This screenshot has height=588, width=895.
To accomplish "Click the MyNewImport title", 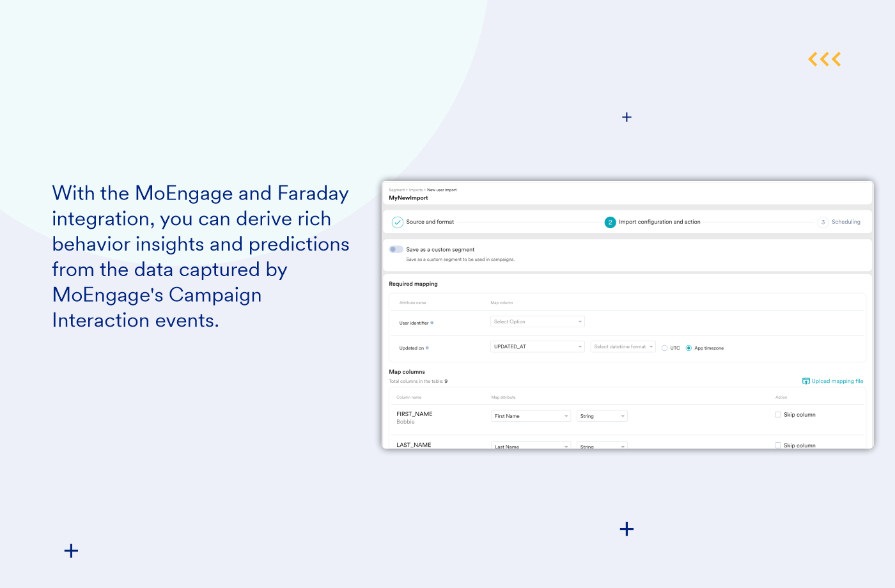I will (409, 198).
